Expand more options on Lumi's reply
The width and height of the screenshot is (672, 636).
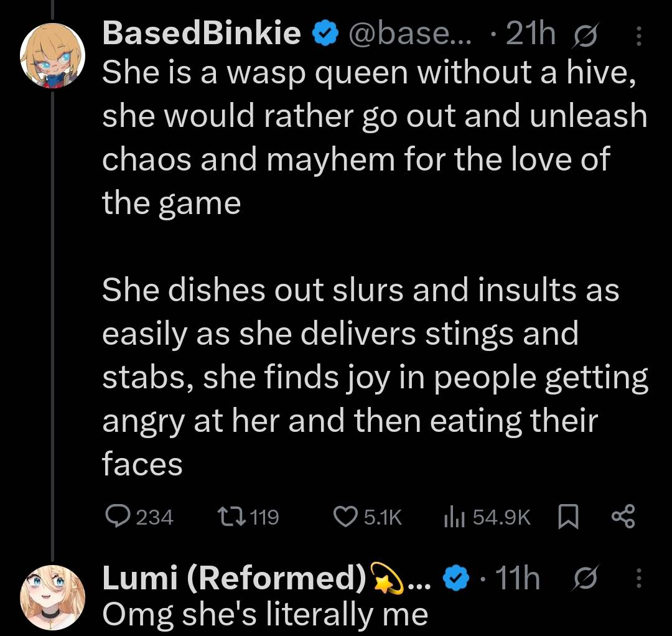click(638, 580)
